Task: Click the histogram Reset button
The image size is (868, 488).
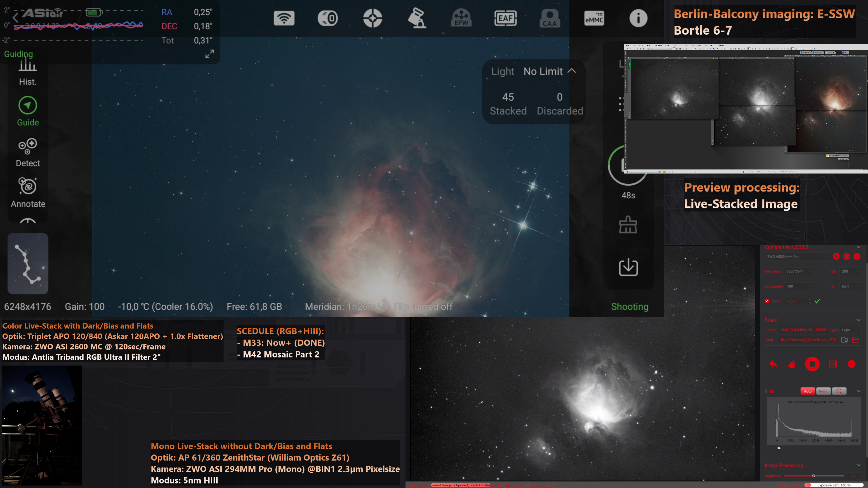Action: 823,391
